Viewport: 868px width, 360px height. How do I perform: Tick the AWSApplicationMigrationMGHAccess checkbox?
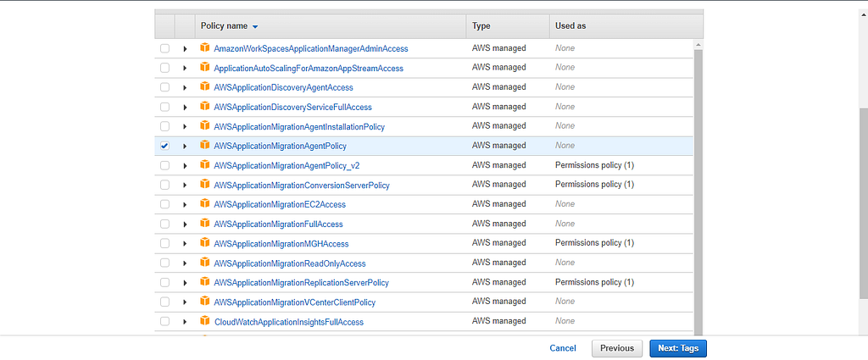click(x=164, y=243)
